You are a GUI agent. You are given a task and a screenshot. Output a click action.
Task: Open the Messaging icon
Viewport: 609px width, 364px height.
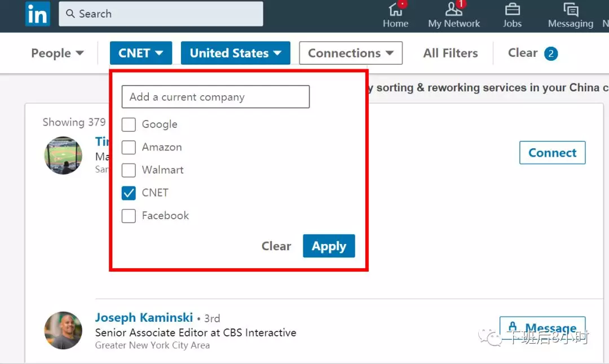[x=570, y=10]
